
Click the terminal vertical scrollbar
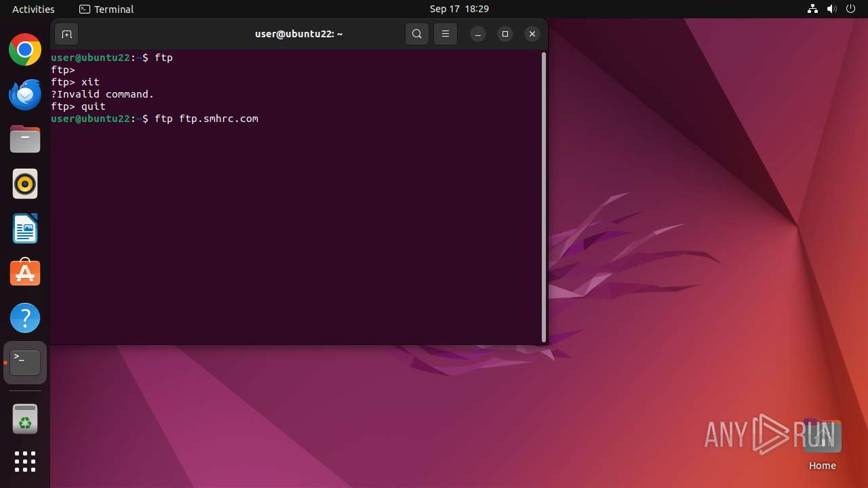pyautogui.click(x=544, y=197)
